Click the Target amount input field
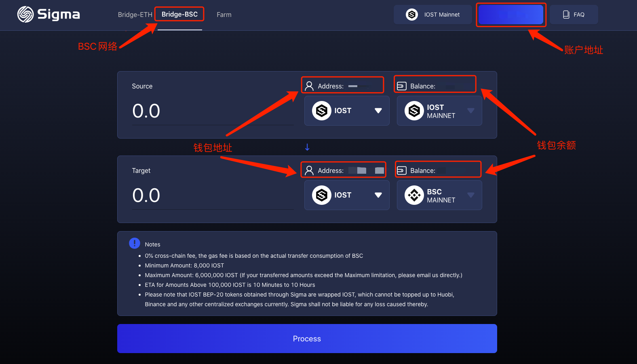Screen dimensions: 637x364 pos(213,196)
